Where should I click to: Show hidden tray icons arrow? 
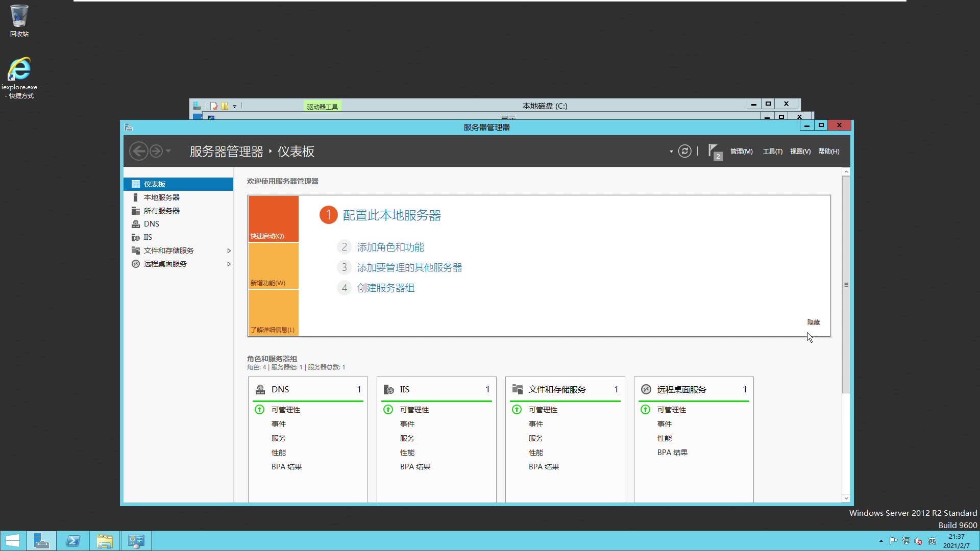coord(881,541)
